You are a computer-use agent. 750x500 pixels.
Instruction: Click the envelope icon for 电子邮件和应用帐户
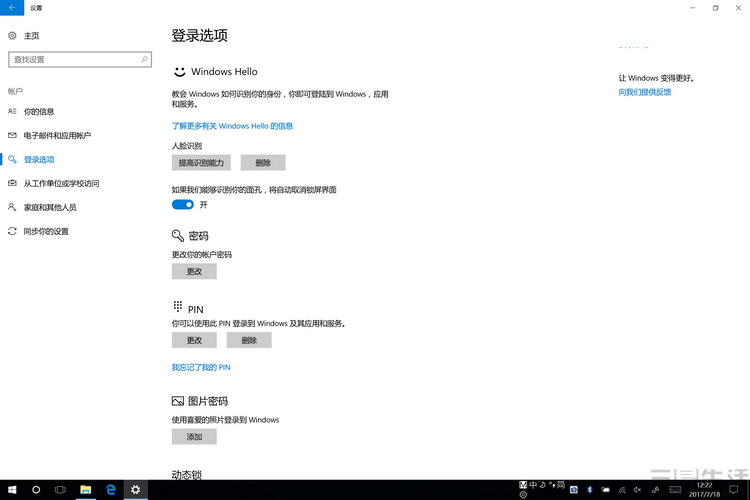point(12,135)
